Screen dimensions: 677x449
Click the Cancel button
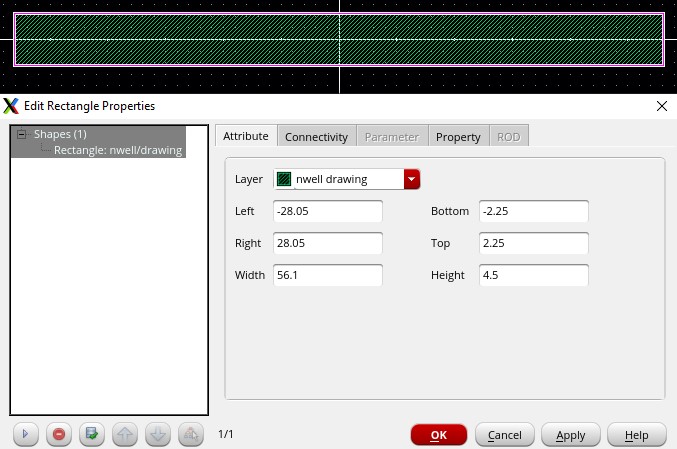click(x=505, y=435)
